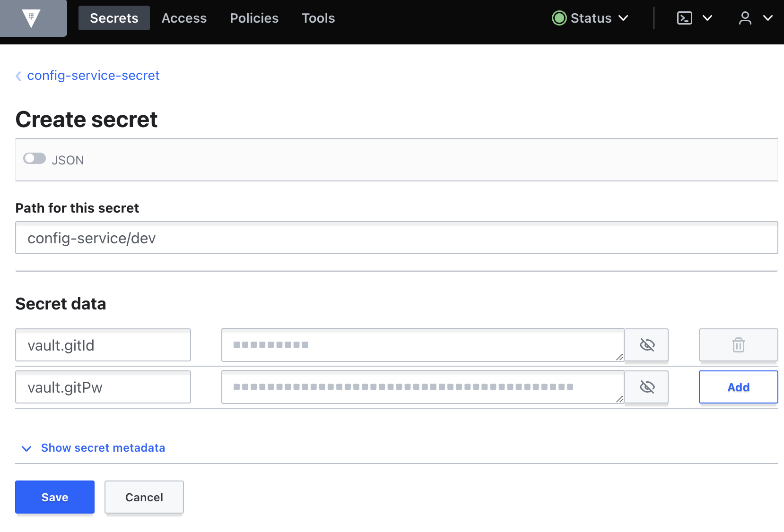The width and height of the screenshot is (784, 532).
Task: Open the Policies tab
Action: click(254, 18)
